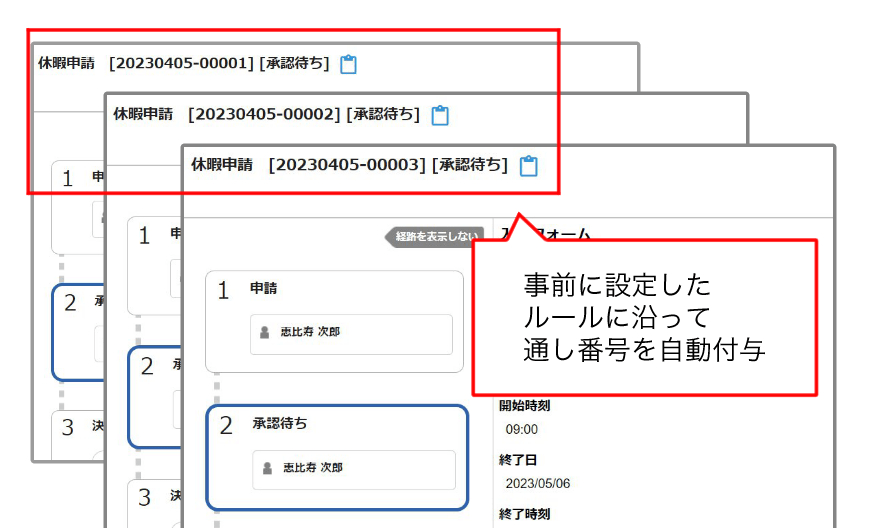Click clipboard icon next to 20230405-00003
This screenshot has width=880, height=528.
(x=529, y=166)
